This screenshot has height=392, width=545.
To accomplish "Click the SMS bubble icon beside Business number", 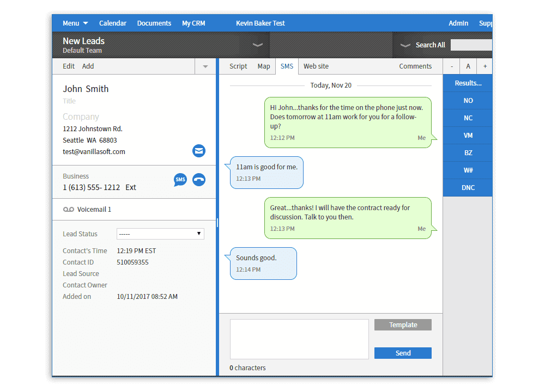I will coord(180,180).
